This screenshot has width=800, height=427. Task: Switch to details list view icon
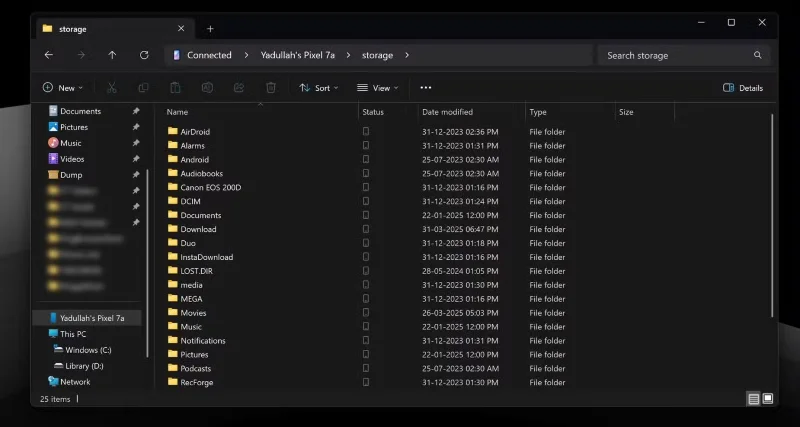753,398
